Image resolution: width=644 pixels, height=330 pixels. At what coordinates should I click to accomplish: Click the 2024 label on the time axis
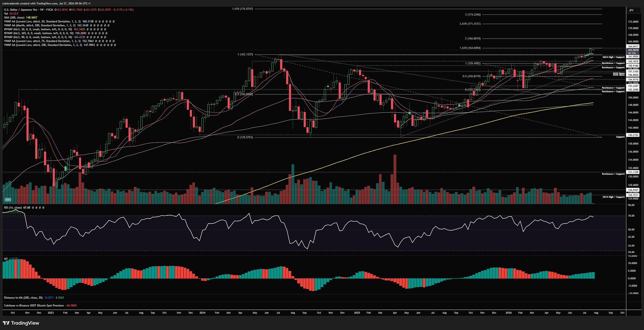202,313
